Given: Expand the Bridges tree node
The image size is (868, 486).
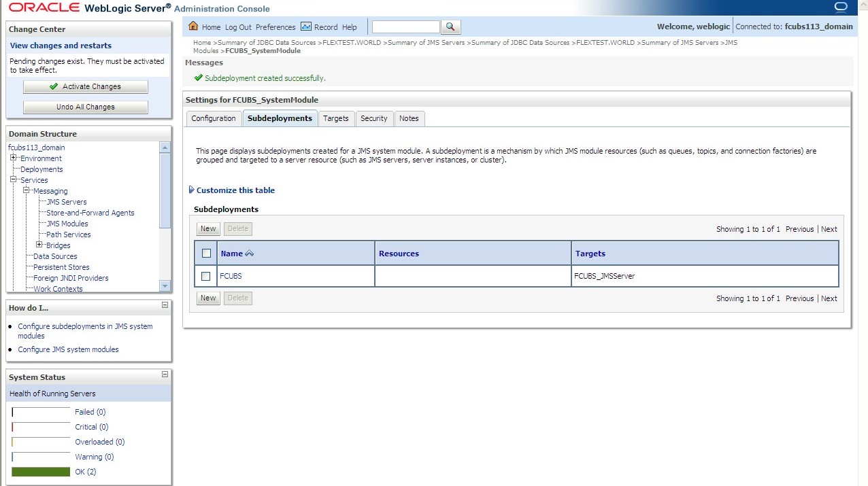Looking at the screenshot, I should click(x=39, y=245).
